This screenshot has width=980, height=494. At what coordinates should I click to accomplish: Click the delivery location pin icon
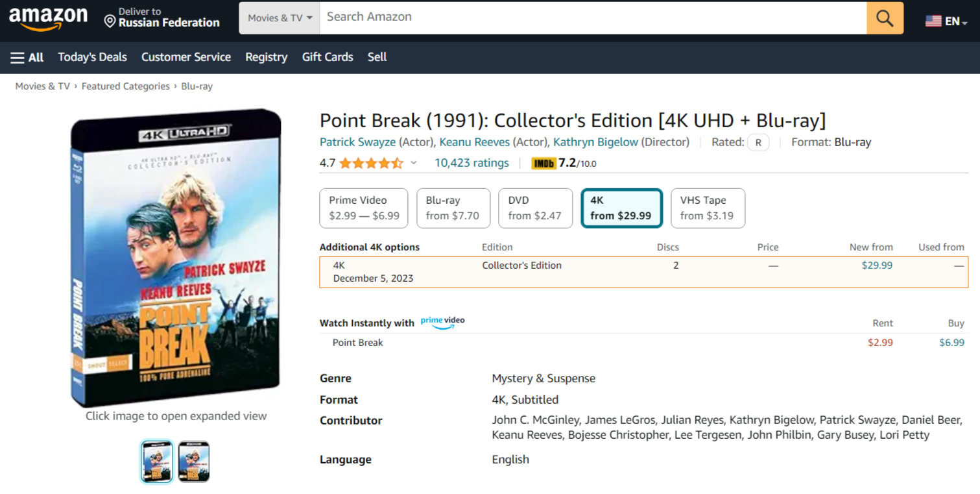110,21
